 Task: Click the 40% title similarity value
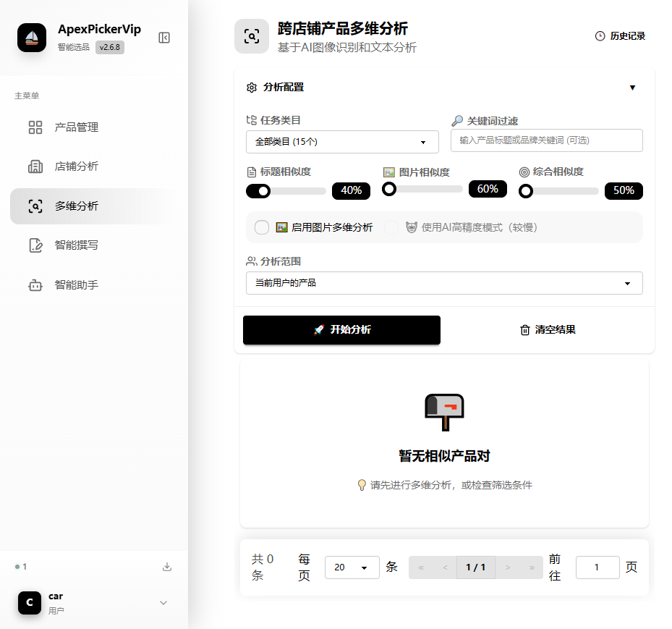(351, 190)
